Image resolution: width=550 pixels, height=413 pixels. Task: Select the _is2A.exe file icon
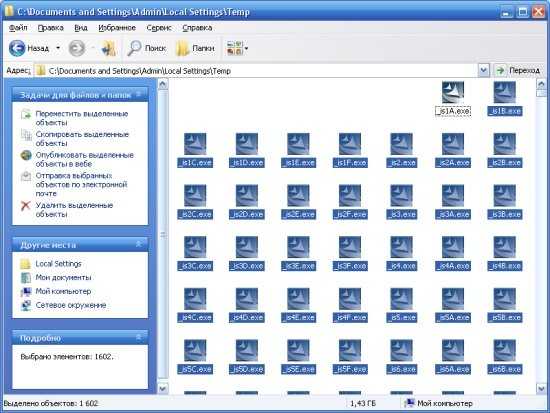pyautogui.click(x=453, y=144)
